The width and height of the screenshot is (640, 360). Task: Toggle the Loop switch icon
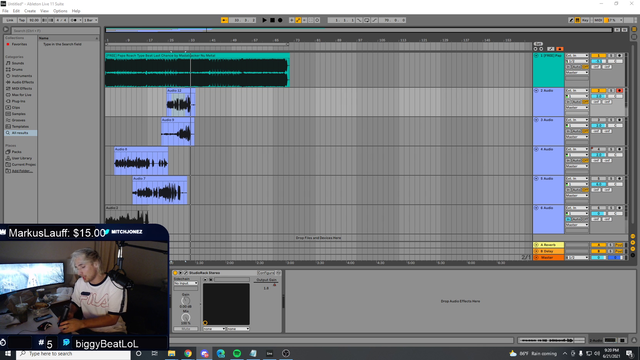click(367, 20)
